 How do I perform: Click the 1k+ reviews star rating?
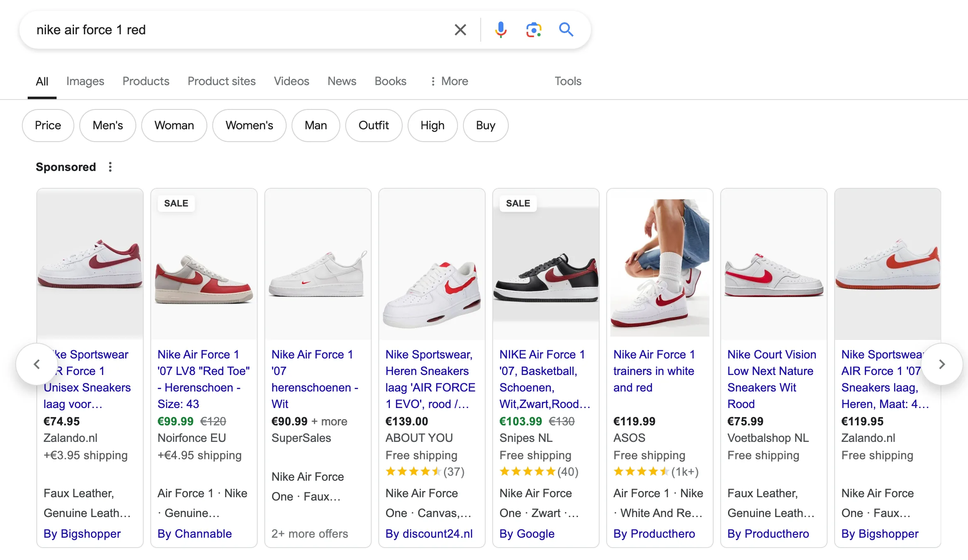click(x=656, y=472)
